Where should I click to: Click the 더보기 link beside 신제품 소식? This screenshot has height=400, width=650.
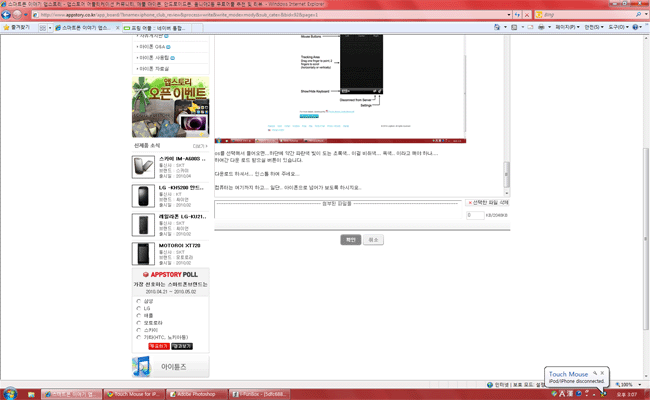coord(200,146)
